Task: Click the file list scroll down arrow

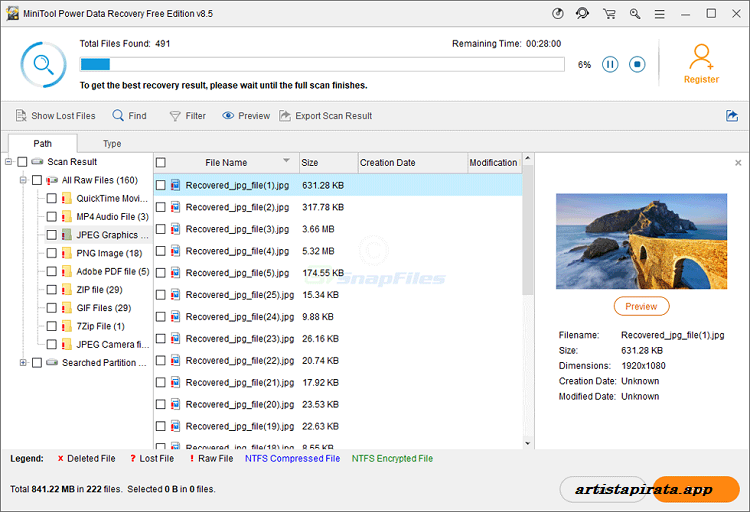Action: pos(528,444)
